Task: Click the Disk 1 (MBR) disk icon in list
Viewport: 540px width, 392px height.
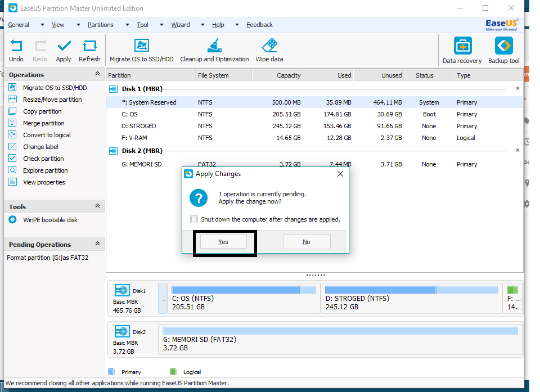Action: (x=113, y=89)
